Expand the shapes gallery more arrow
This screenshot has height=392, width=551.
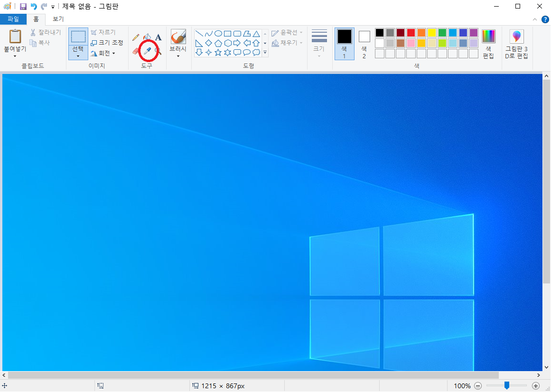(265, 53)
